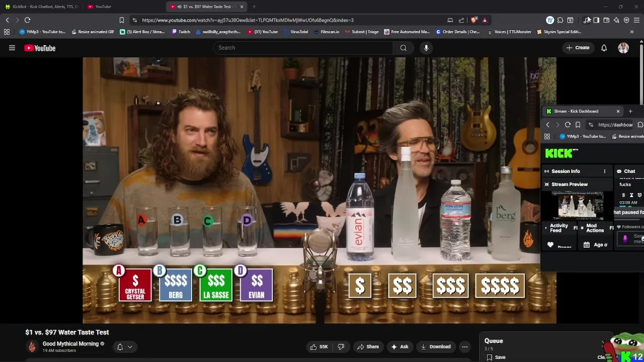
Task: Click the main browser address bar URL
Action: point(248,20)
